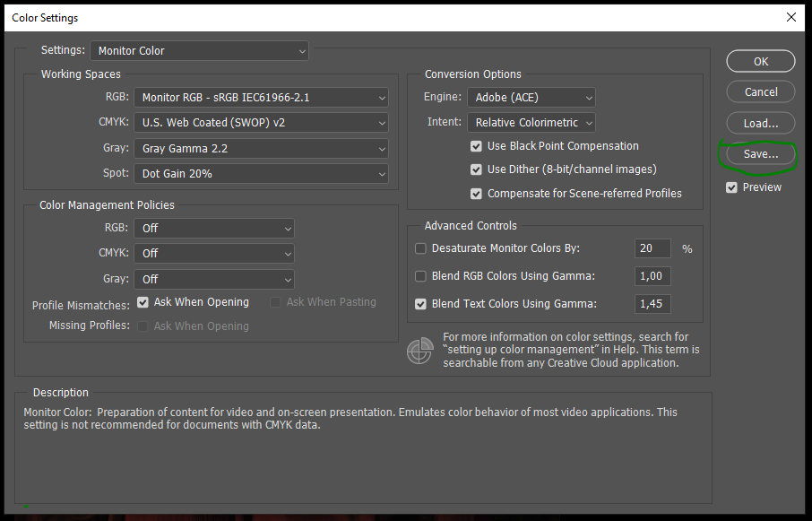812x521 pixels.
Task: Click the color management globe icon
Action: [419, 351]
